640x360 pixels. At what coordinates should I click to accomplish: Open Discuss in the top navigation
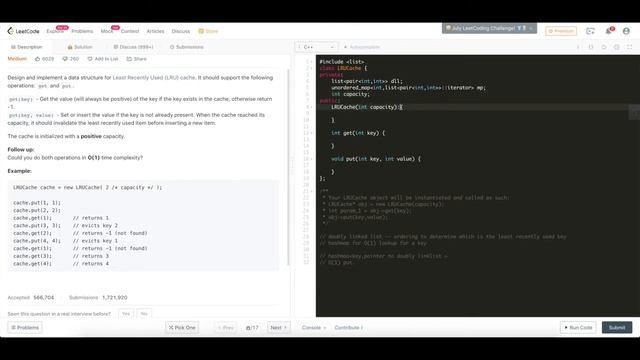point(180,31)
